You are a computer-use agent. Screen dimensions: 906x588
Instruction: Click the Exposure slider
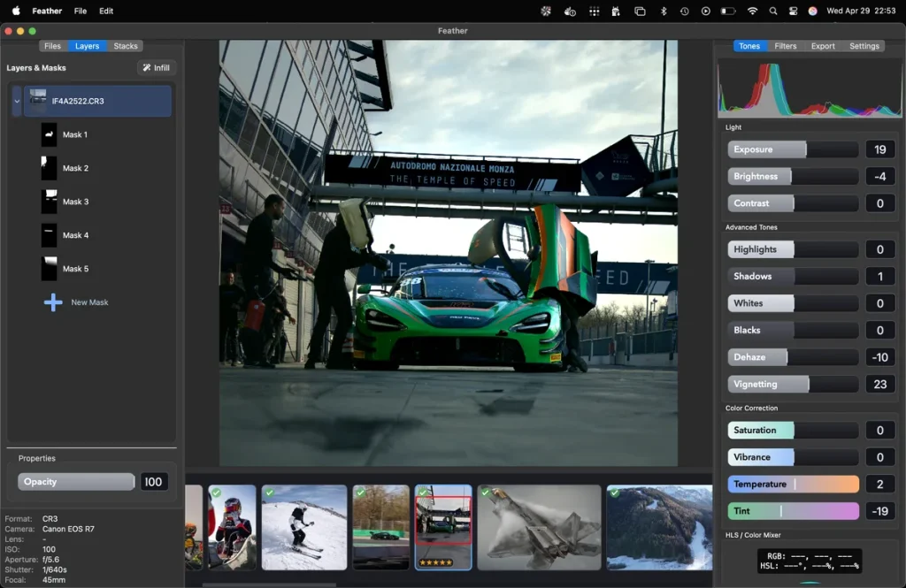point(793,149)
